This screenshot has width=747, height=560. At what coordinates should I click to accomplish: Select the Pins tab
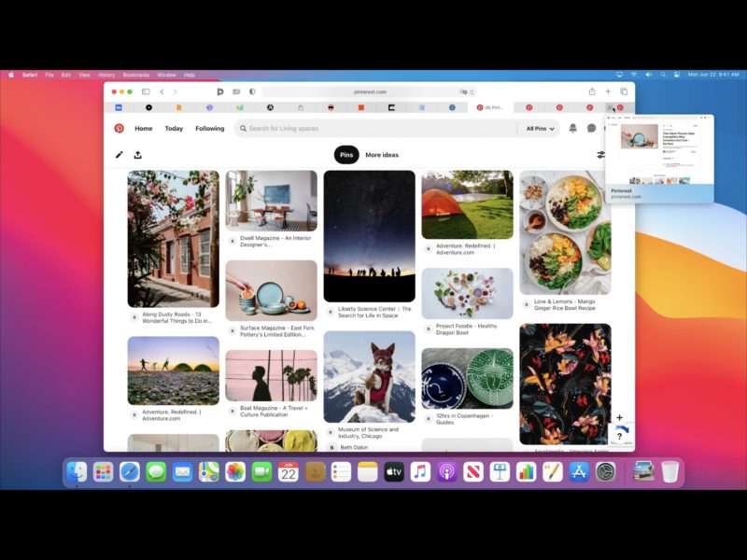346,155
